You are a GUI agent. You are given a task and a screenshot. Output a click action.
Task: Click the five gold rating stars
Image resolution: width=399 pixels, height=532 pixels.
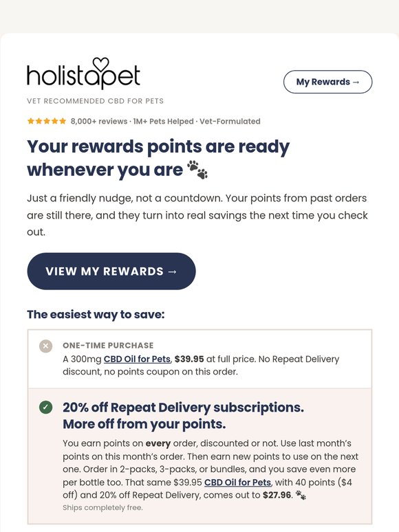47,121
